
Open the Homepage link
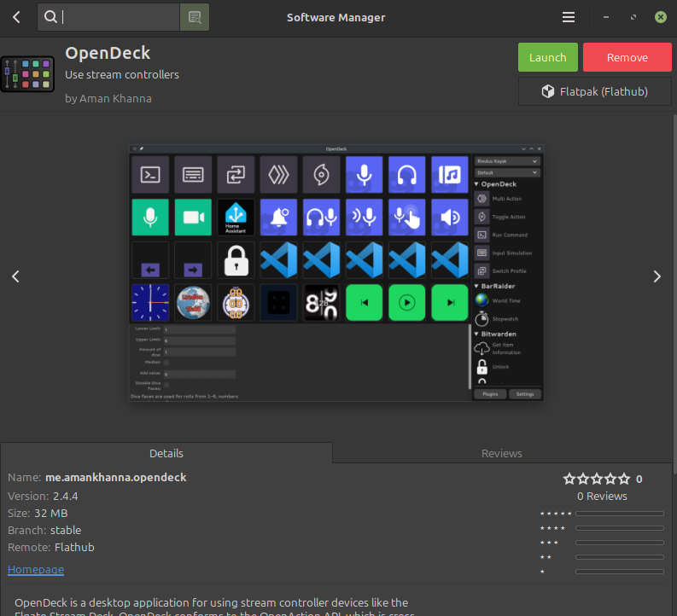[36, 569]
